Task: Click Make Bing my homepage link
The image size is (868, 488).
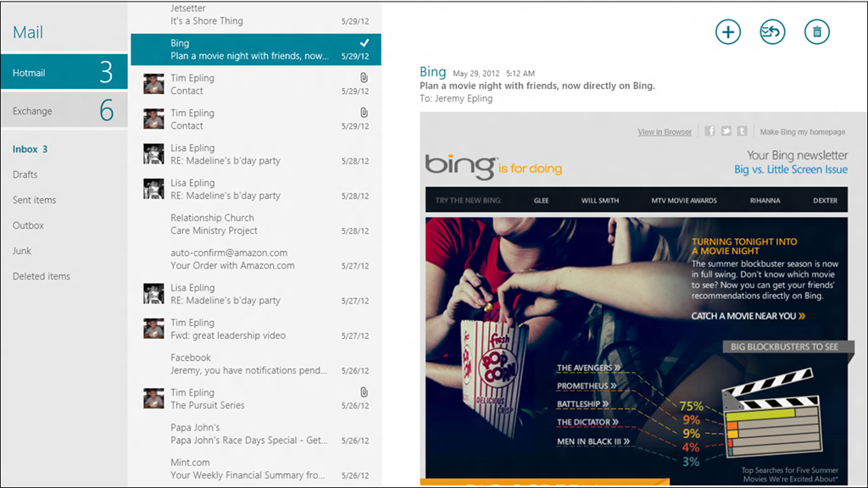Action: tap(802, 132)
